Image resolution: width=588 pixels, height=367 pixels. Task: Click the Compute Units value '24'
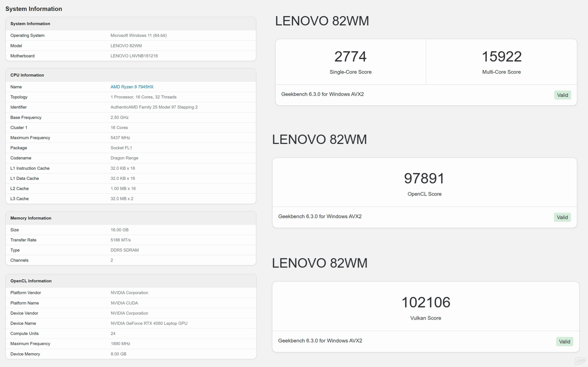pyautogui.click(x=113, y=334)
